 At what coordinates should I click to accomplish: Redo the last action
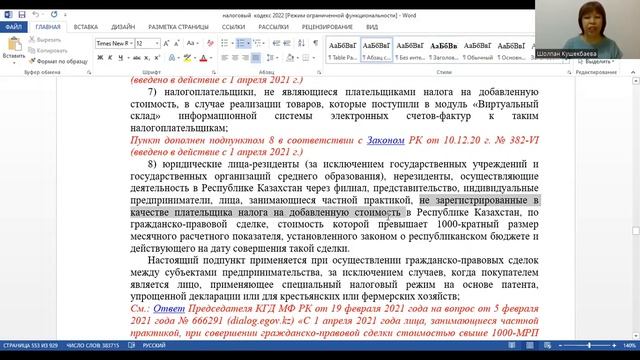pos(54,15)
